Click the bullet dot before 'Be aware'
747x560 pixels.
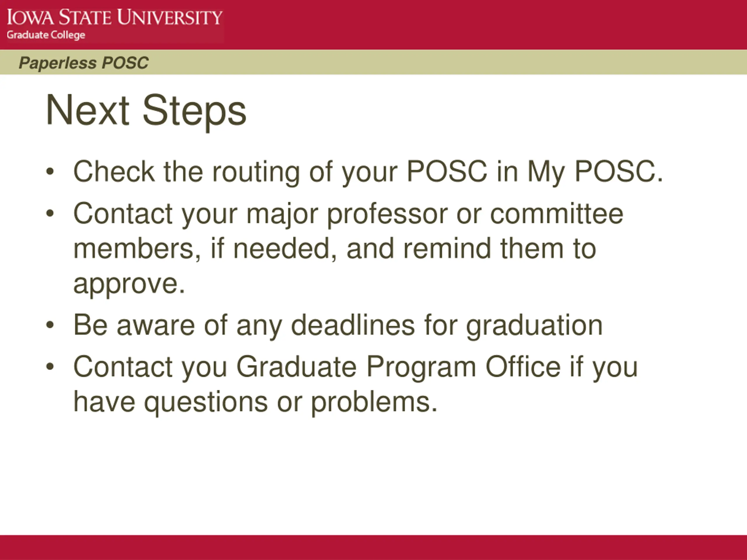50,325
